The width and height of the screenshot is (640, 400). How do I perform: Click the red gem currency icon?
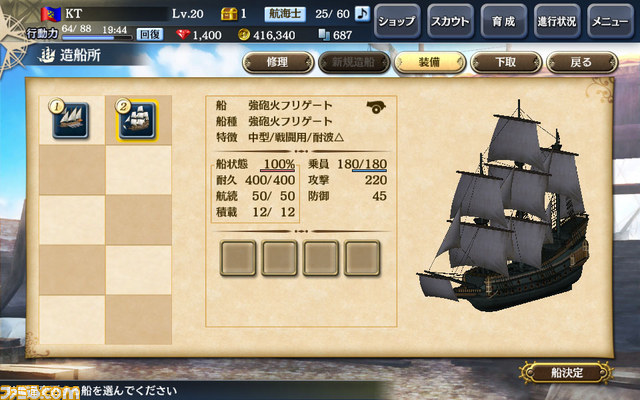(x=183, y=35)
